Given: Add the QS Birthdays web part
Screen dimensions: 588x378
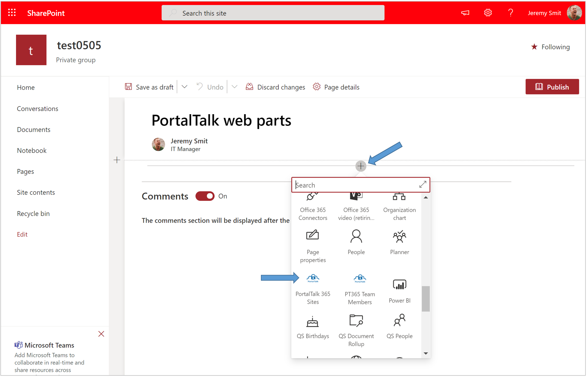Looking at the screenshot, I should coord(313,327).
